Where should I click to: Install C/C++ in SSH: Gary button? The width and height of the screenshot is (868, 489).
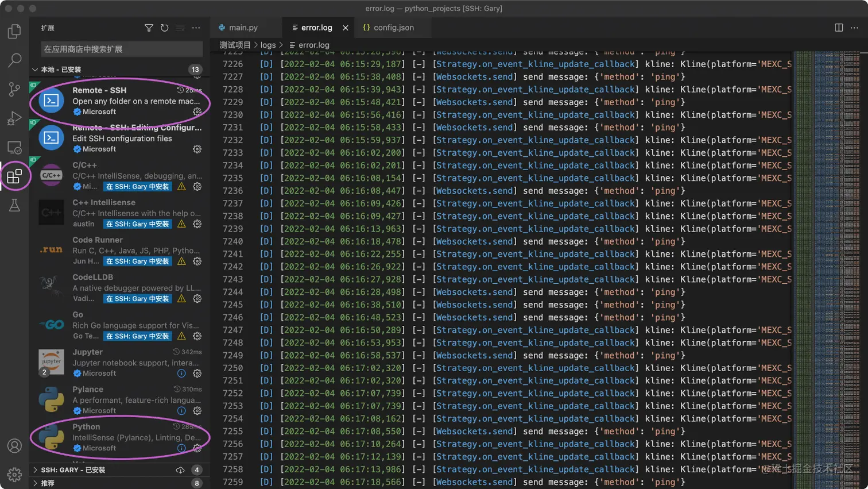[138, 187]
